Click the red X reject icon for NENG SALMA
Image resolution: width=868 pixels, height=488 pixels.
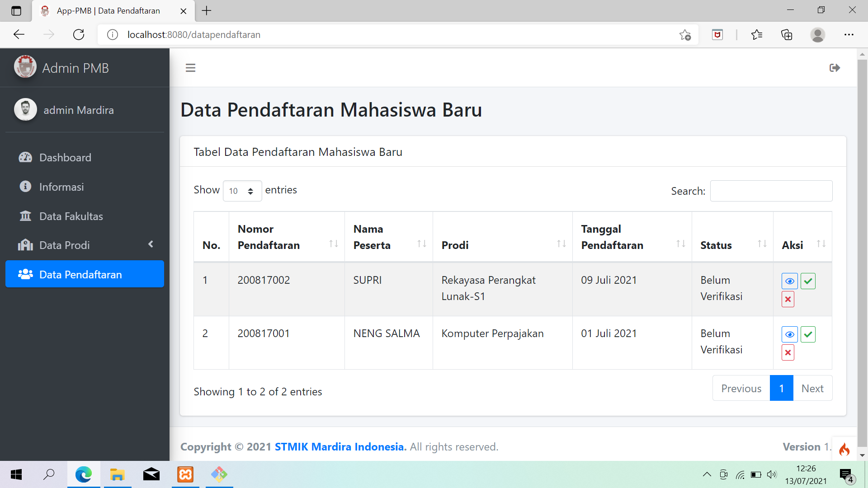[788, 352]
